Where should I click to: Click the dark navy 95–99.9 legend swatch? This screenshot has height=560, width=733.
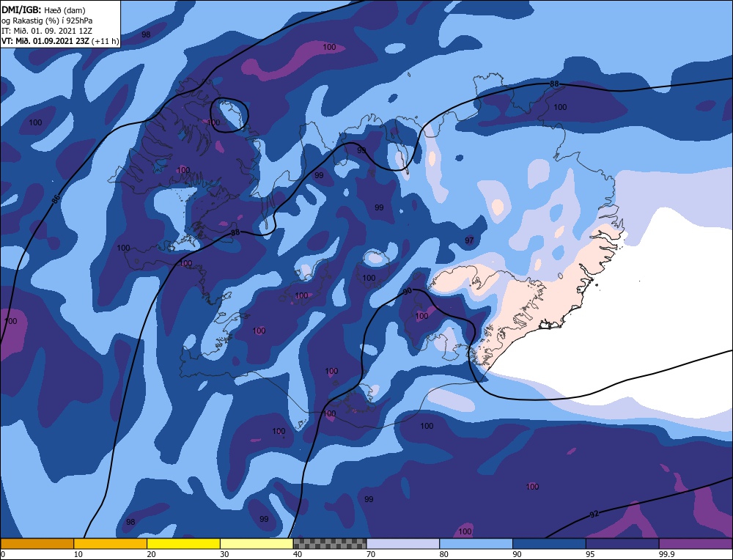[622, 543]
